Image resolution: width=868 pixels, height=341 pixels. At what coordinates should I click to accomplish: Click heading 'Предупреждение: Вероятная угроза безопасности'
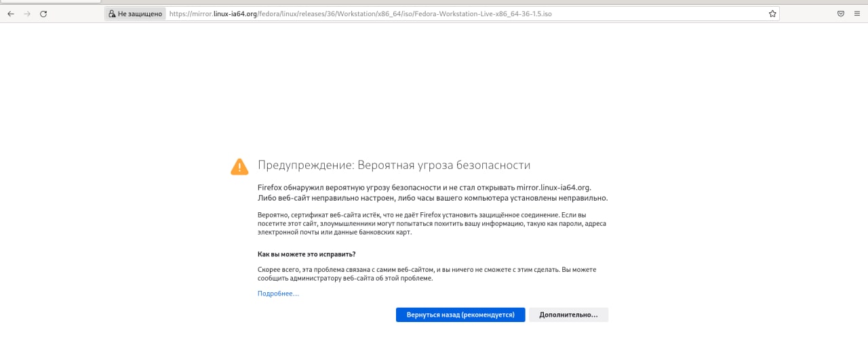(394, 165)
